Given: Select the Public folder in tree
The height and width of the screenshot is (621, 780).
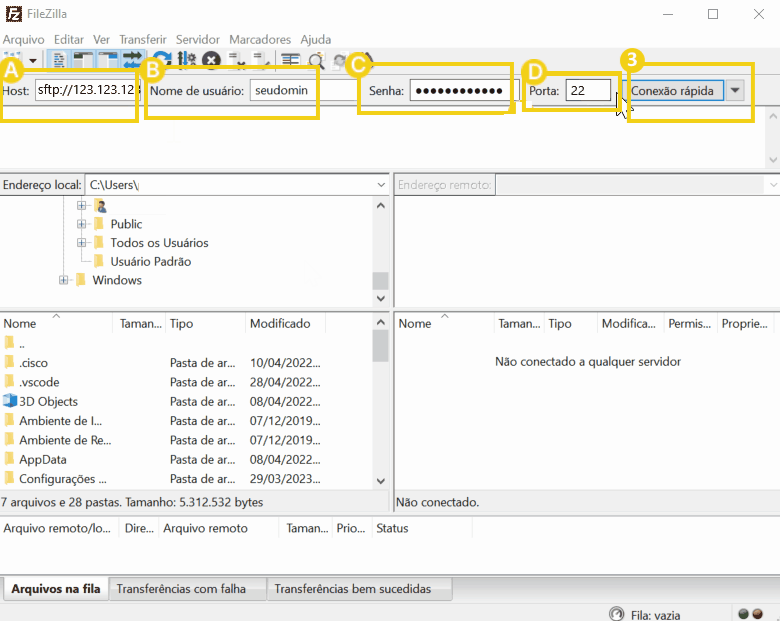Looking at the screenshot, I should coord(126,224).
